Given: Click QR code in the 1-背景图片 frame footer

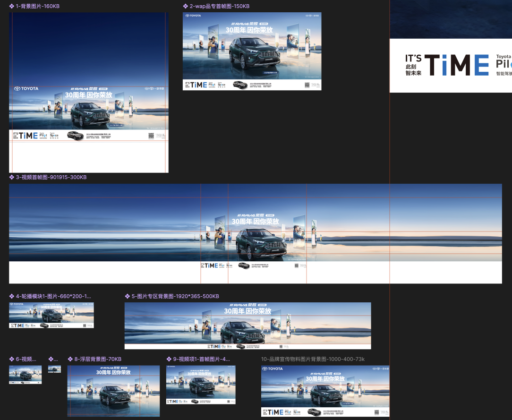Looking at the screenshot, I should pos(151,136).
